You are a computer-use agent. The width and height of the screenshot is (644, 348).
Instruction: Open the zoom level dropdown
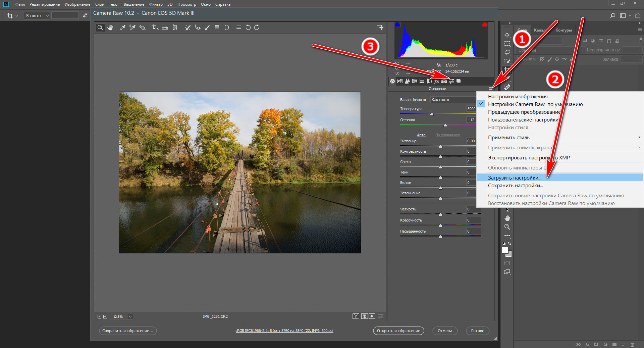pyautogui.click(x=130, y=316)
